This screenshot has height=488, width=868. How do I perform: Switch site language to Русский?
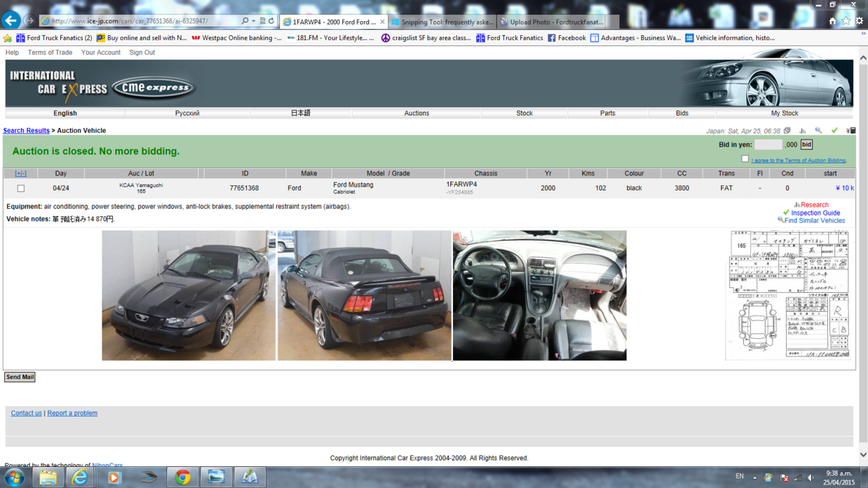tap(188, 113)
